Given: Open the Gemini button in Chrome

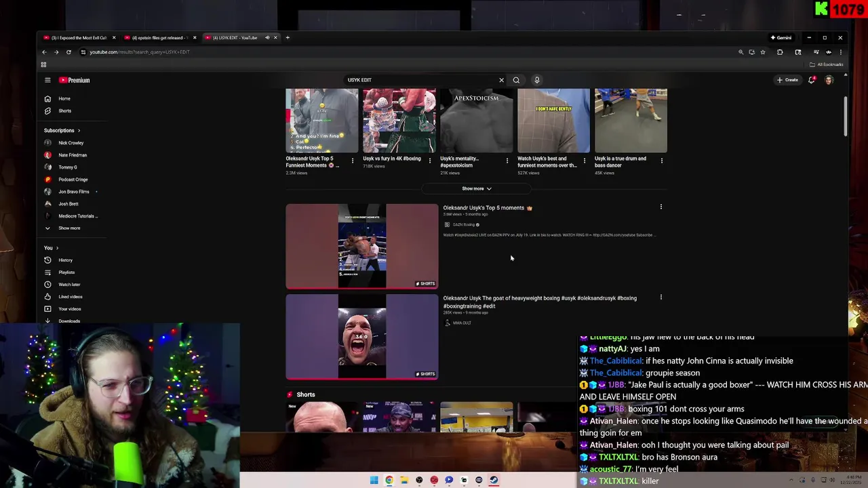Looking at the screenshot, I should click(781, 38).
